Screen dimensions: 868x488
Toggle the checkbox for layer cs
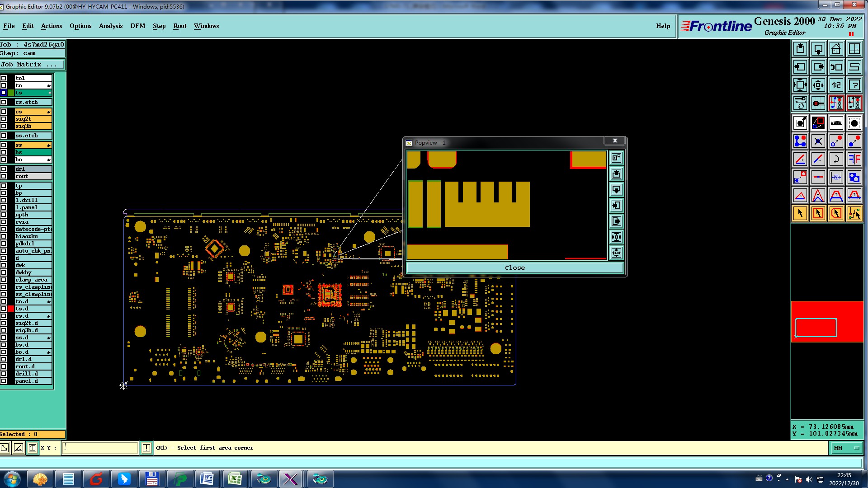coord(4,112)
